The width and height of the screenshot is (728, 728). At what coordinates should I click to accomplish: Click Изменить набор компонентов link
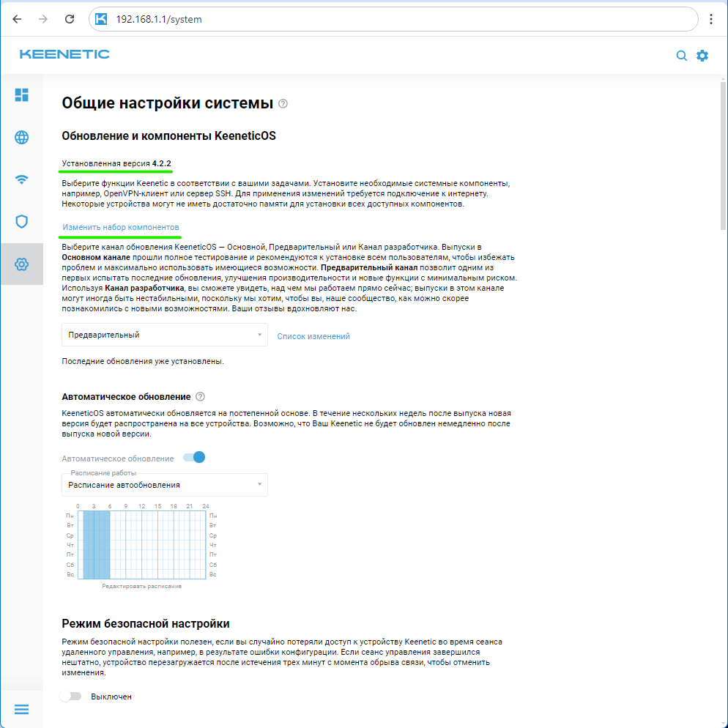(x=121, y=228)
